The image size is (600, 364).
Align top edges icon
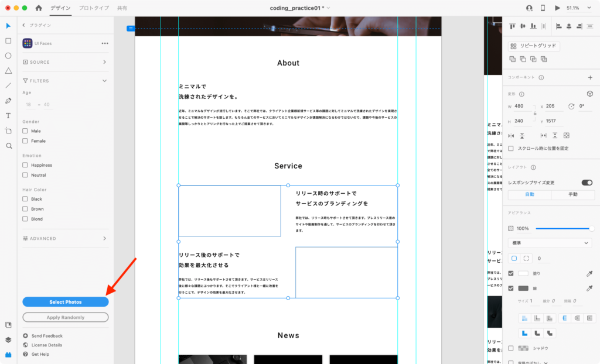tap(512, 26)
